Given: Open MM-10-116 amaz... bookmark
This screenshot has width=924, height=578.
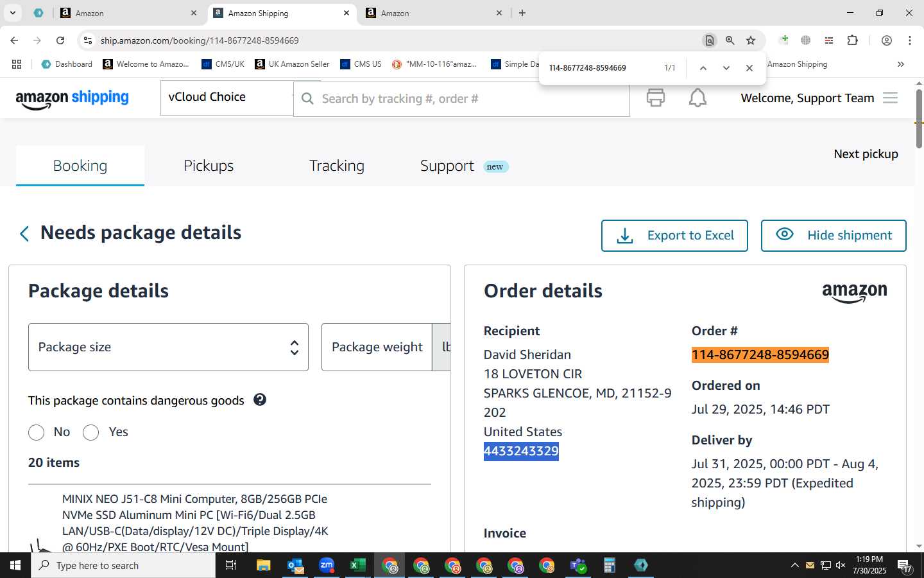Looking at the screenshot, I should (x=435, y=64).
